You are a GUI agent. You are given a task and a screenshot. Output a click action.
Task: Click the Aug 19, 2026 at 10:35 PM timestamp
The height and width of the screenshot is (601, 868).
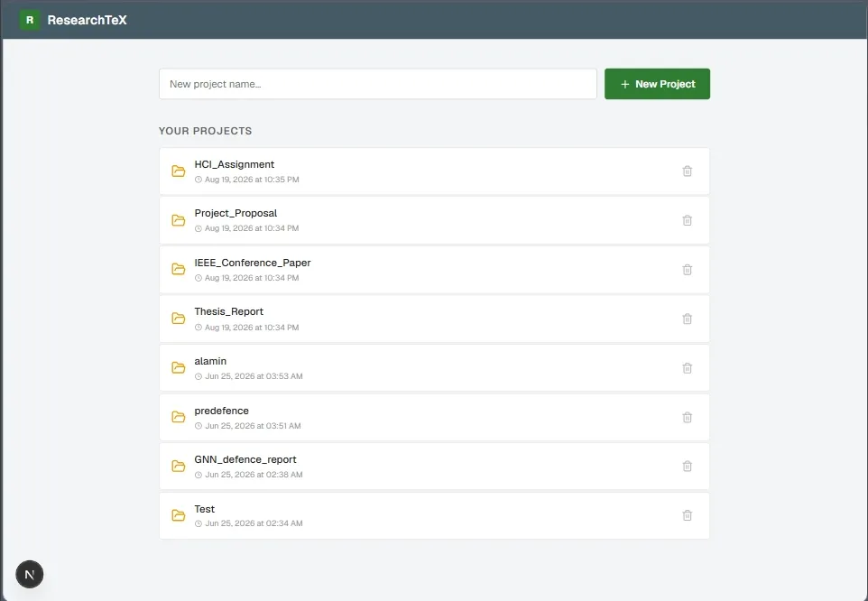coord(252,180)
